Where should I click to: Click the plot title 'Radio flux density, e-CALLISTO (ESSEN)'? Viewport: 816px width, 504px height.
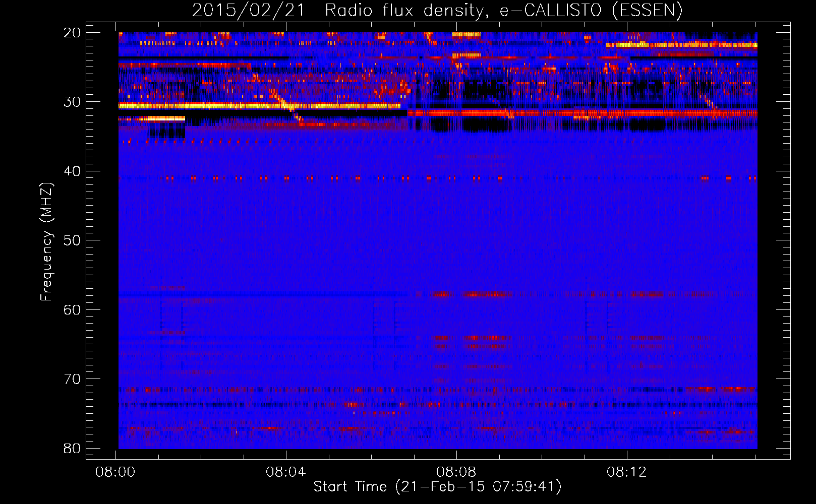pos(503,10)
